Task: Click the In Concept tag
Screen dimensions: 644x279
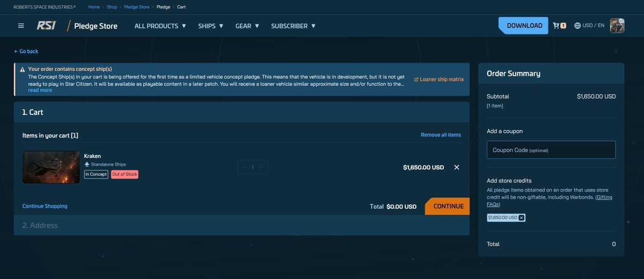Action: [x=96, y=174]
